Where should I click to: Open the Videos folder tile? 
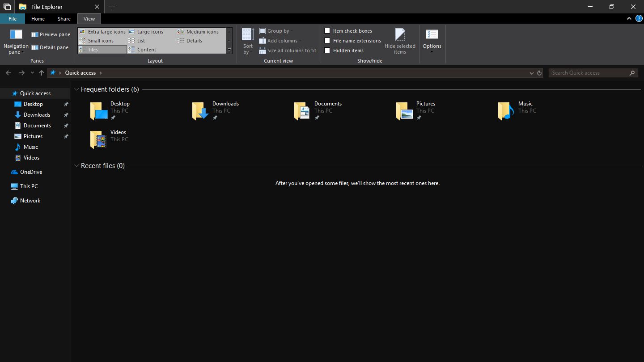pos(109,139)
